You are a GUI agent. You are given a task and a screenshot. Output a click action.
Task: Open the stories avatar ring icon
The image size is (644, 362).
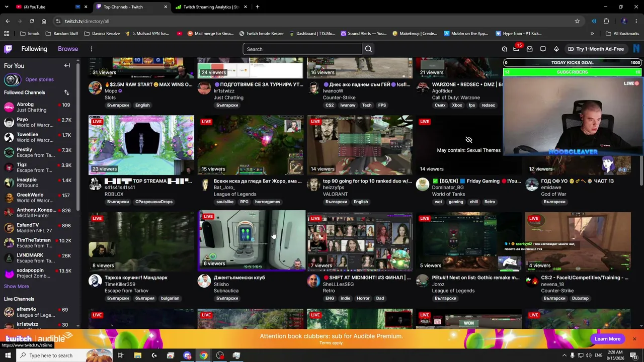(x=12, y=79)
